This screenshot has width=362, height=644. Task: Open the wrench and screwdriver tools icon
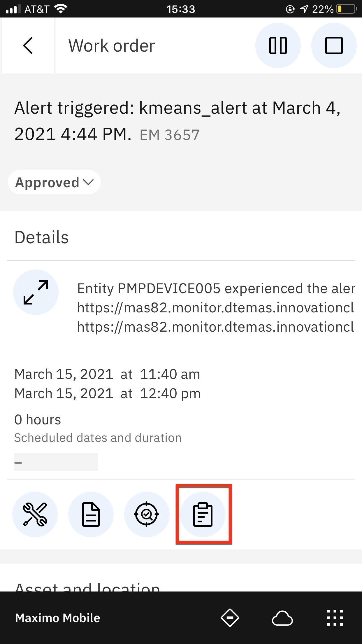click(35, 514)
